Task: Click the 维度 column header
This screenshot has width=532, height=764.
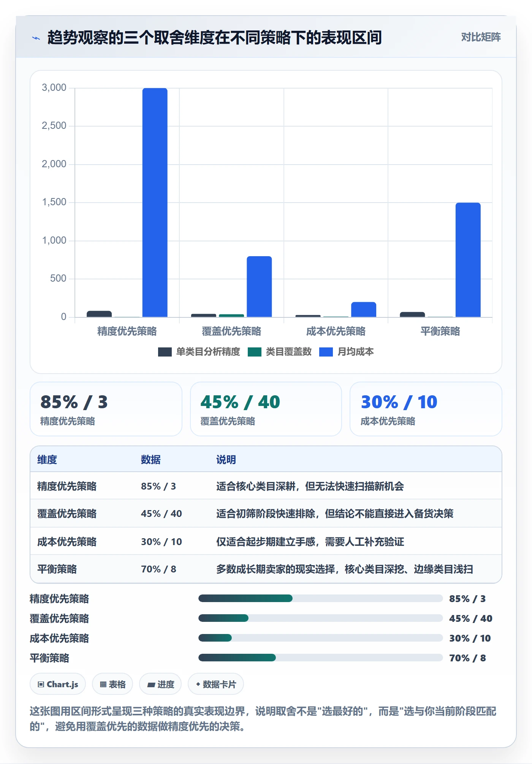Action: (47, 460)
